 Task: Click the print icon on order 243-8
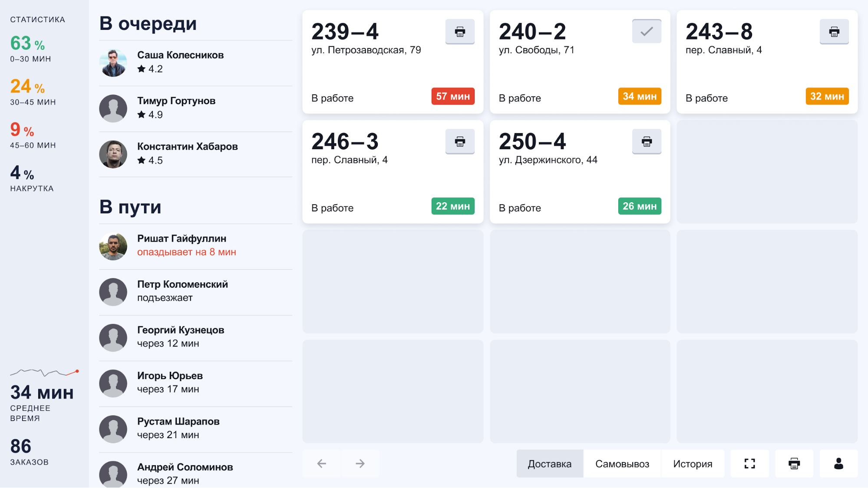click(834, 31)
